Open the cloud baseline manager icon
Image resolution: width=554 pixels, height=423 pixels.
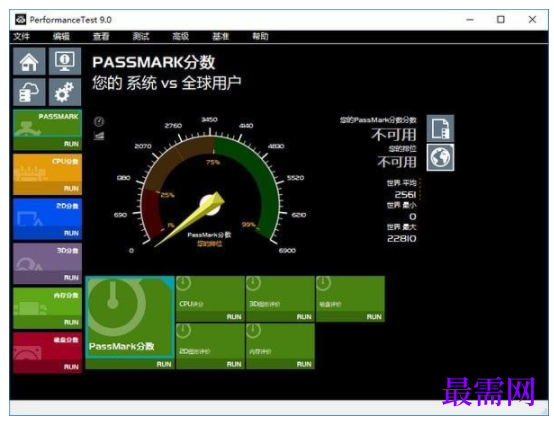click(29, 92)
